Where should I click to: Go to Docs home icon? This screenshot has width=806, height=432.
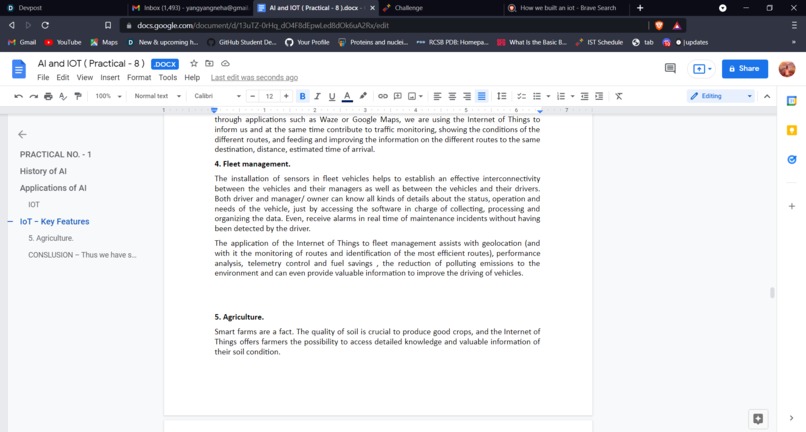(19, 69)
